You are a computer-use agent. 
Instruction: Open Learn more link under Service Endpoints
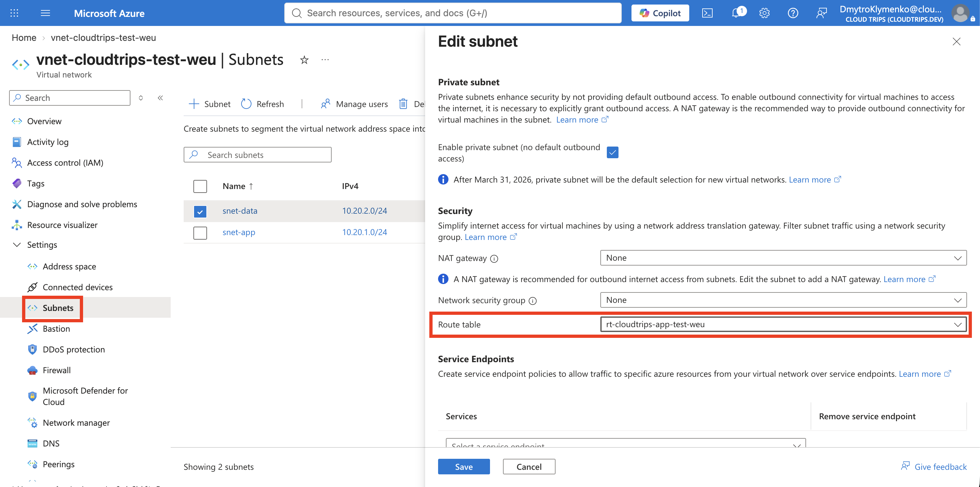[x=925, y=374]
